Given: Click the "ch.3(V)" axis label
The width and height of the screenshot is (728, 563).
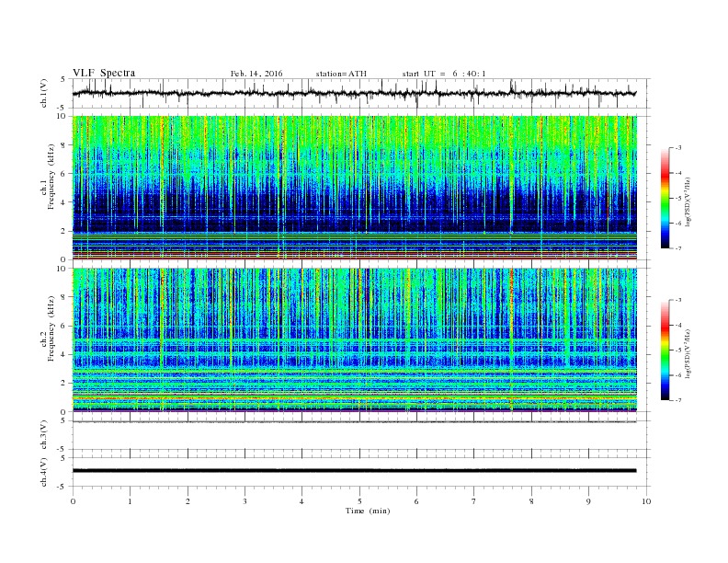Looking at the screenshot, I should (44, 435).
